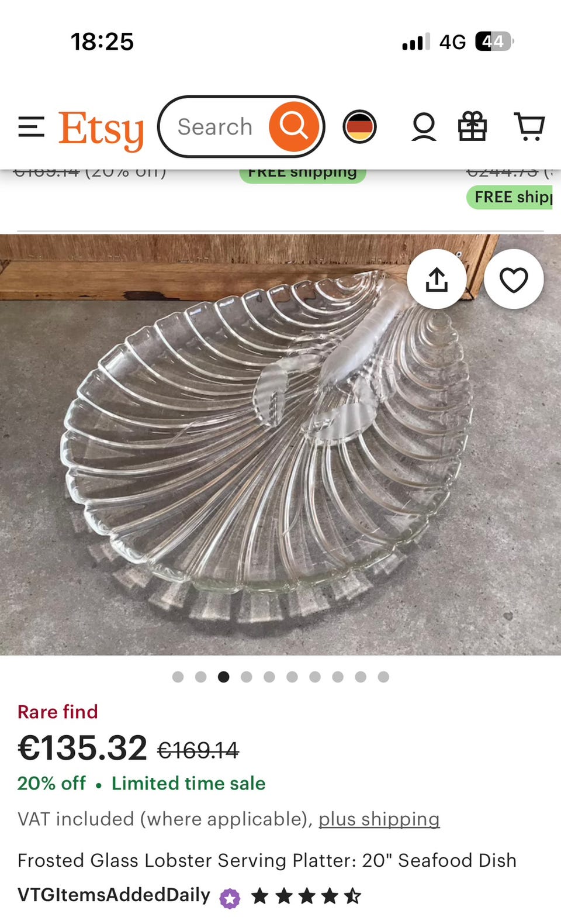Select the first image carousel dot

(x=178, y=677)
